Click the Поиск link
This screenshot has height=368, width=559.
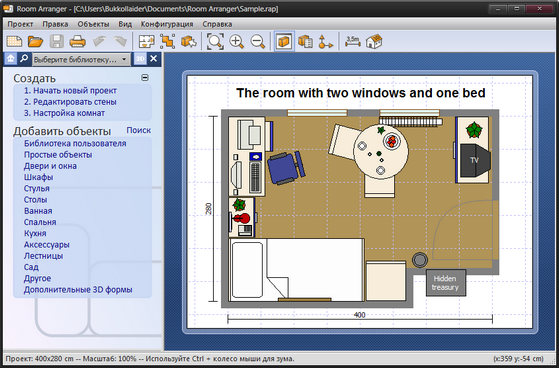click(139, 131)
